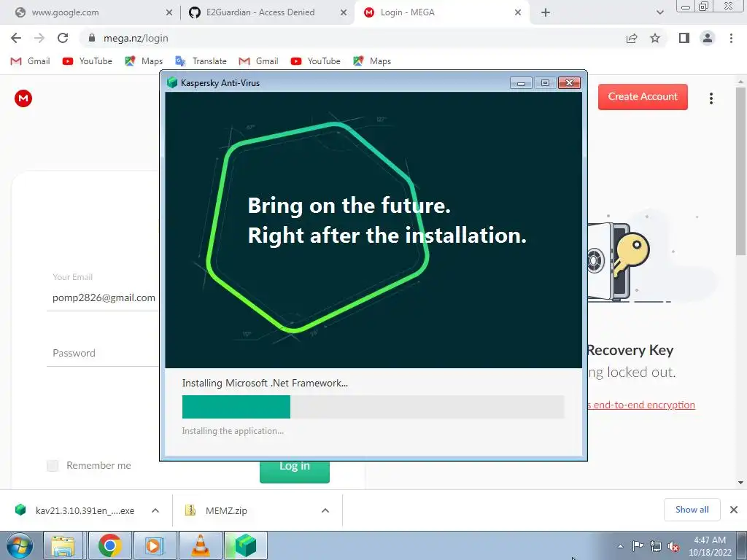This screenshot has width=747, height=560.
Task: Open the first Maps bookmark
Action: [x=144, y=61]
